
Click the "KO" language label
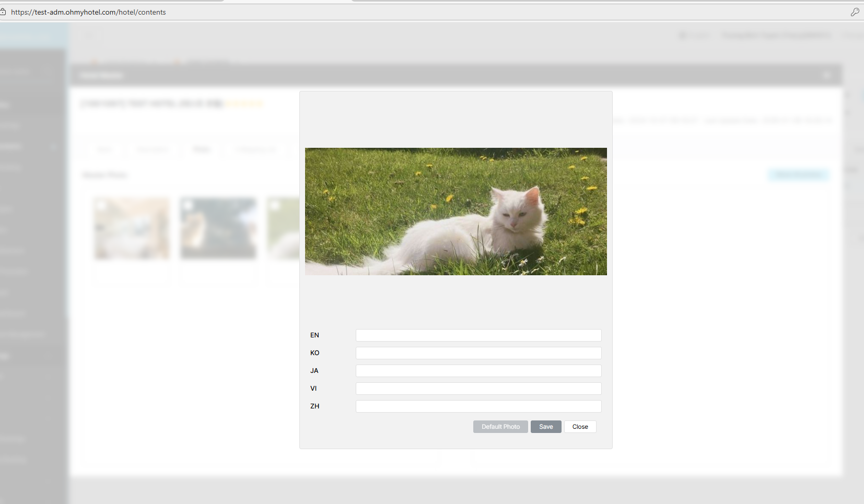(314, 353)
